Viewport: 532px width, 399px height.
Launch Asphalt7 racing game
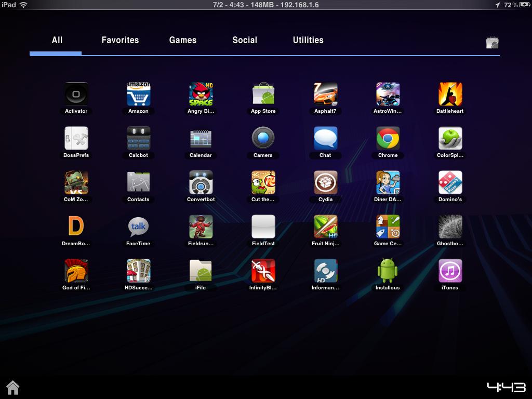325,95
